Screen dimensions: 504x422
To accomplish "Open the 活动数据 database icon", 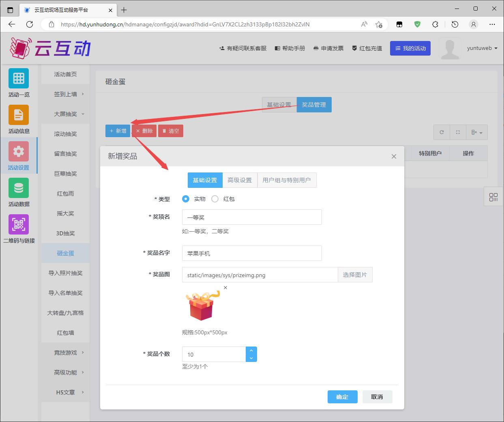I will pyautogui.click(x=19, y=188).
